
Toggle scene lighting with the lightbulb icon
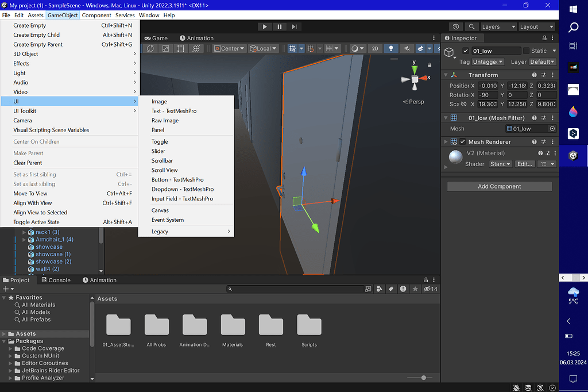391,49
